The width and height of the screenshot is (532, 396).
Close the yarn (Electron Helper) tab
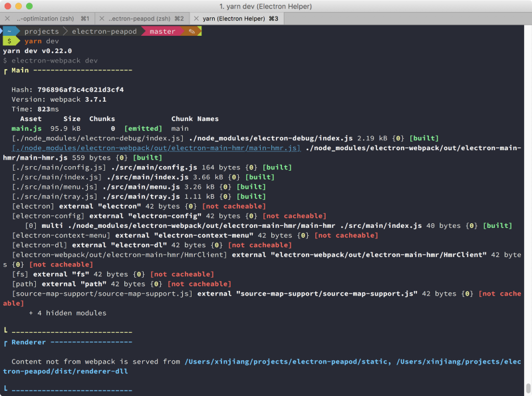196,19
